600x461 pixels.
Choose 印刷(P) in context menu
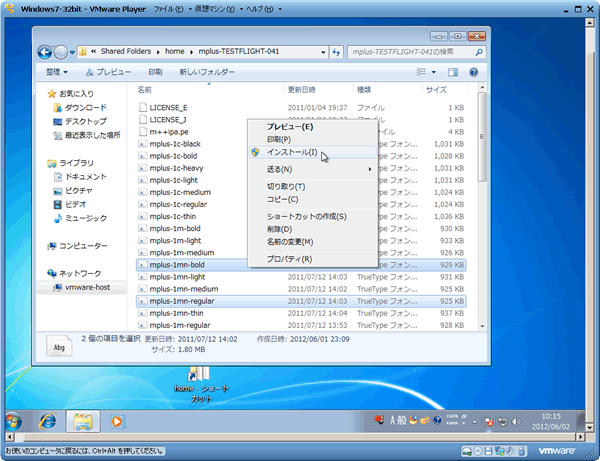pos(312,139)
